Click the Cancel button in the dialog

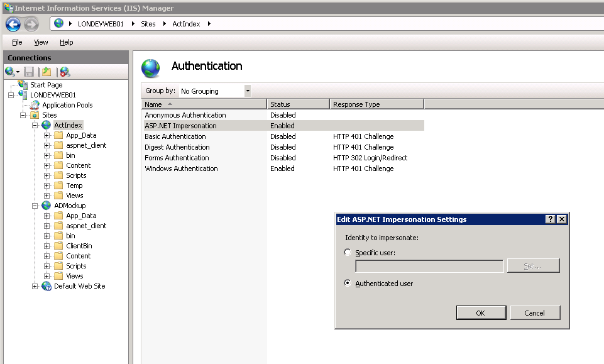(535, 313)
